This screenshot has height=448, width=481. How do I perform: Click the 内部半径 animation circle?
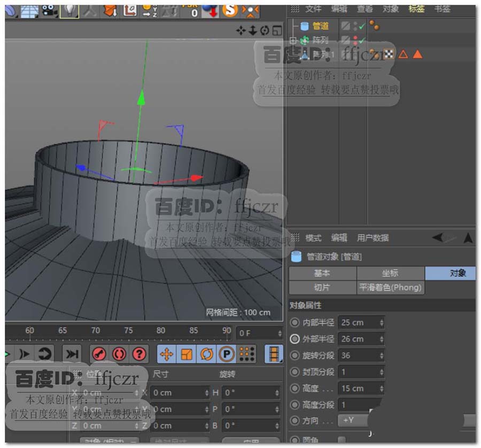[x=294, y=322]
